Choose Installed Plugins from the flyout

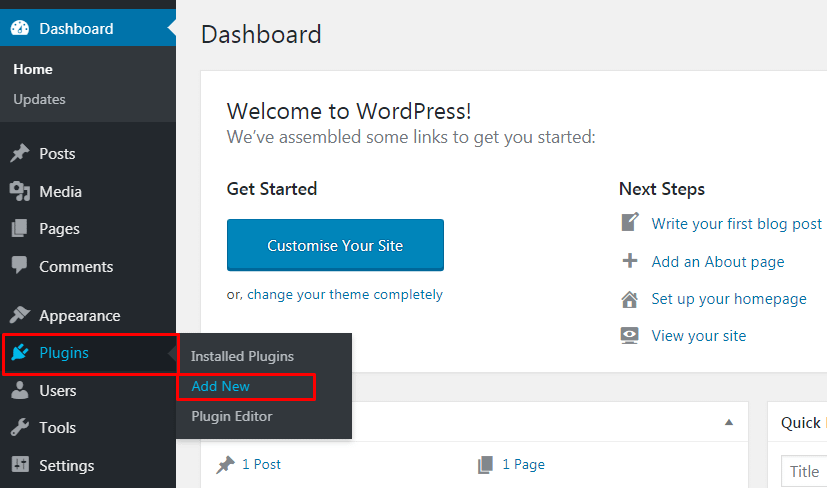tap(243, 356)
